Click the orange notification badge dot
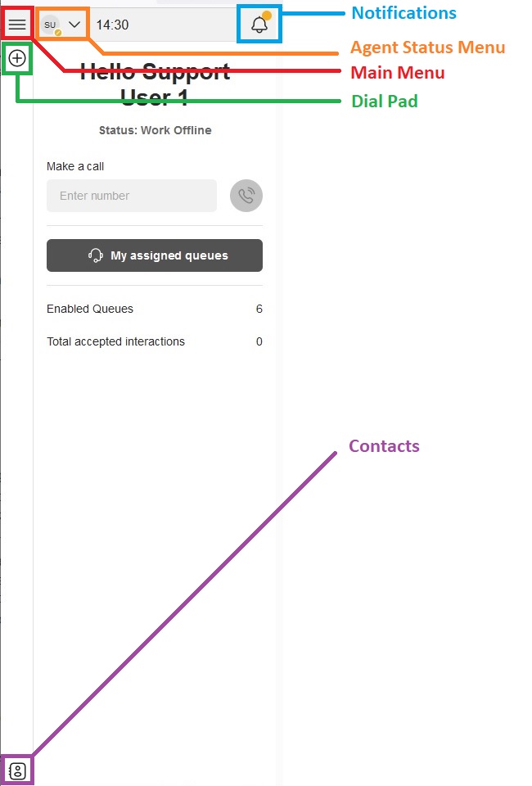 [267, 15]
